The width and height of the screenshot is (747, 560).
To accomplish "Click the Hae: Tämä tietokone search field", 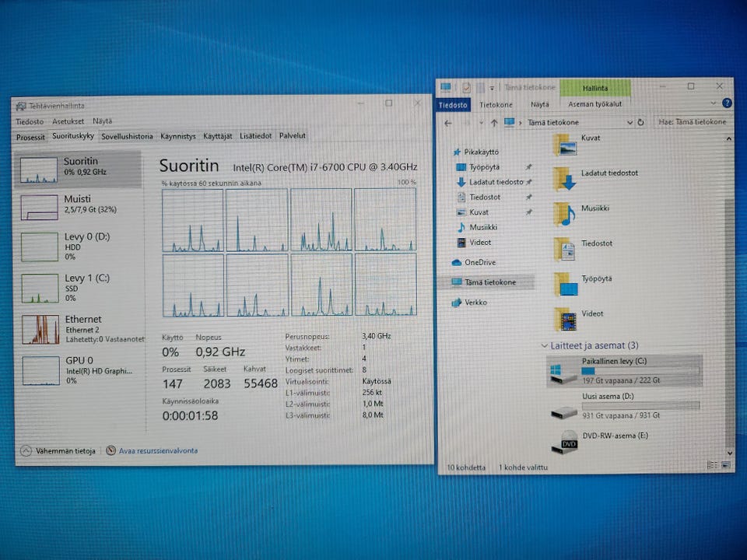I will (x=692, y=122).
